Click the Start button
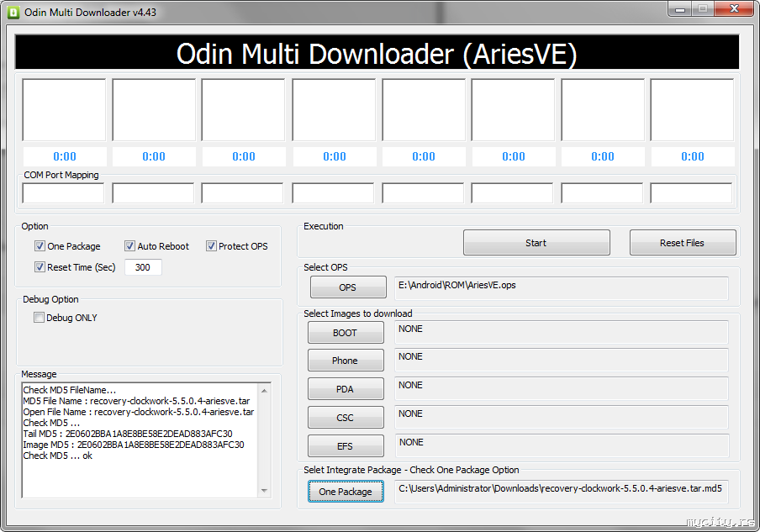Viewport: 760px width, 532px height. [536, 243]
